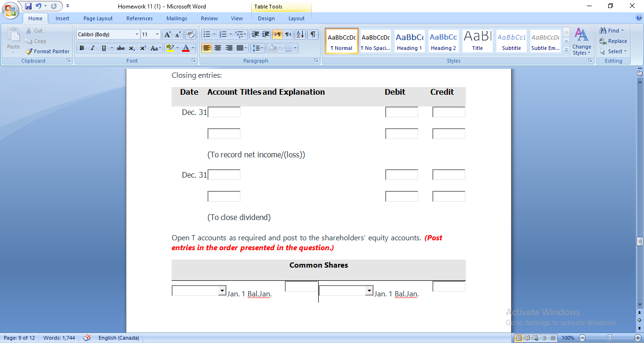This screenshot has height=343, width=644.
Task: Adjust the zoom slider handle
Action: point(610,338)
